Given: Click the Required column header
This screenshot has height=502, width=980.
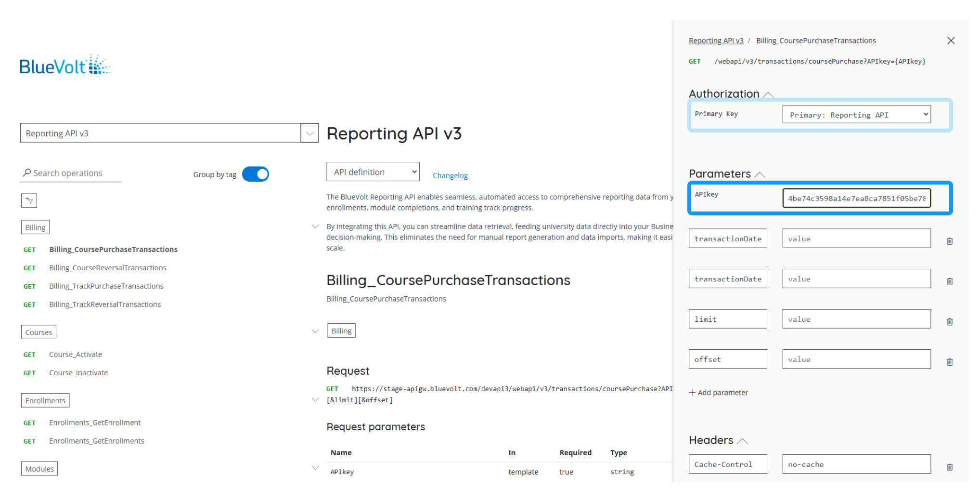Looking at the screenshot, I should pos(575,453).
